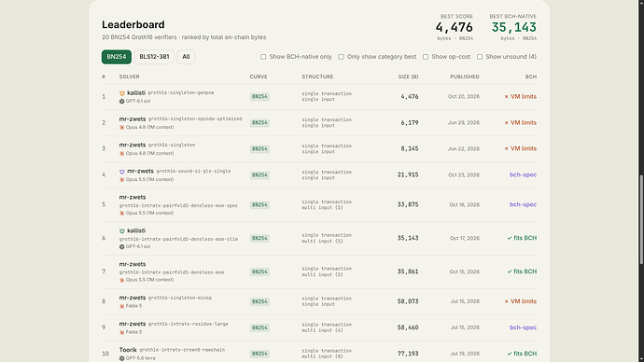
Task: Click red X icon of row 1 VM limits
Action: 507,97
